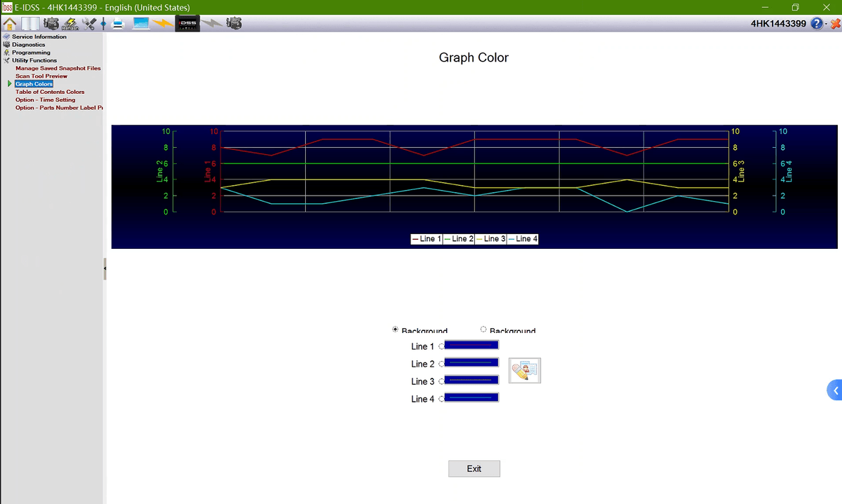
Task: Open the blue Help question mark icon
Action: coord(817,24)
